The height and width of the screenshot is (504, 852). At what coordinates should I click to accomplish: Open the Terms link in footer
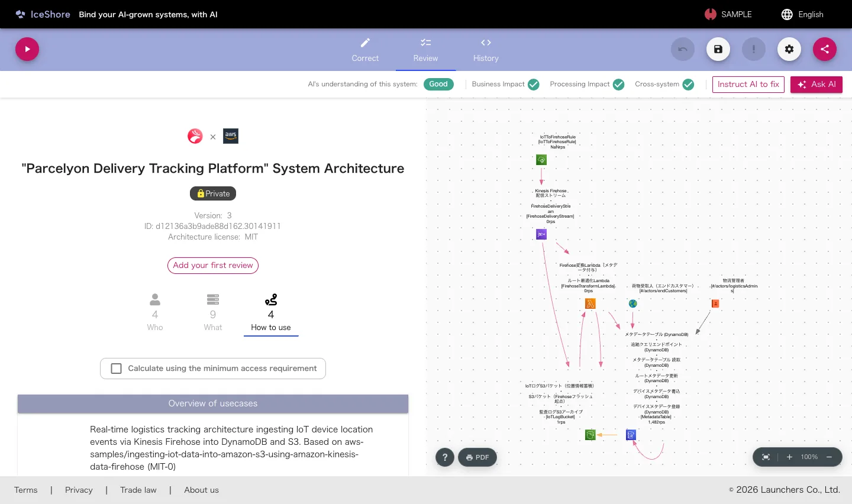[x=26, y=490]
